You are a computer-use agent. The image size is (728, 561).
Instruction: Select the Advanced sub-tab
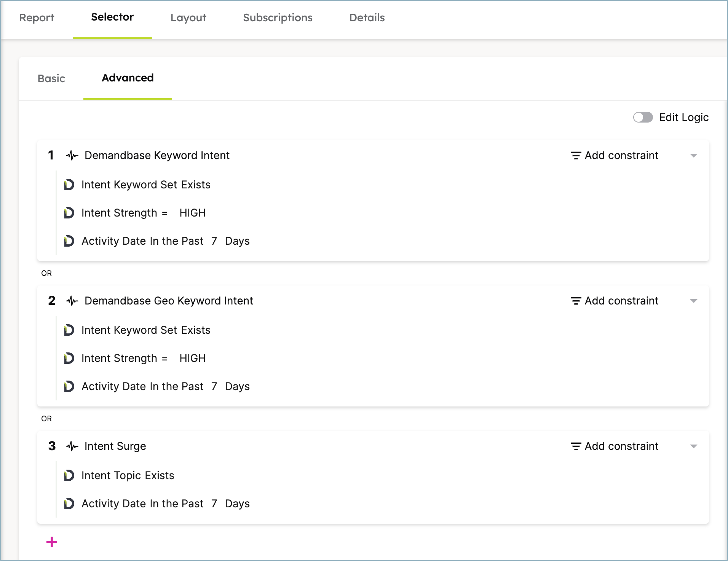tap(128, 78)
